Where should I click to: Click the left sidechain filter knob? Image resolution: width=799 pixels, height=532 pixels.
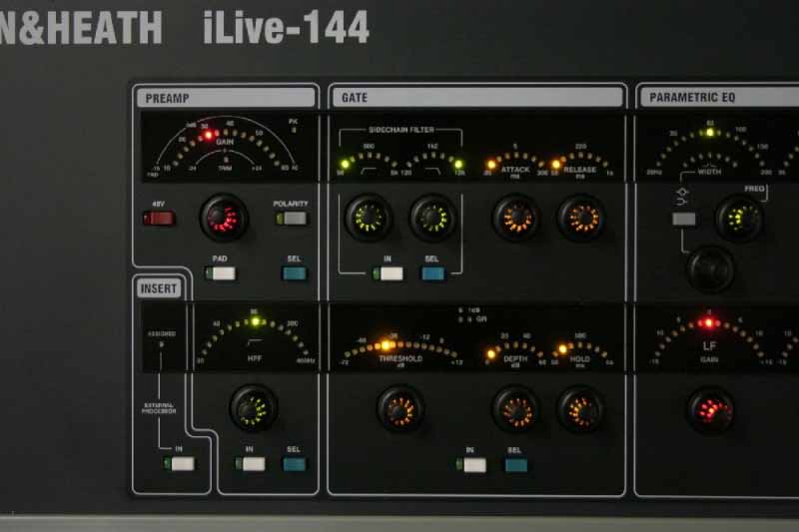369,218
